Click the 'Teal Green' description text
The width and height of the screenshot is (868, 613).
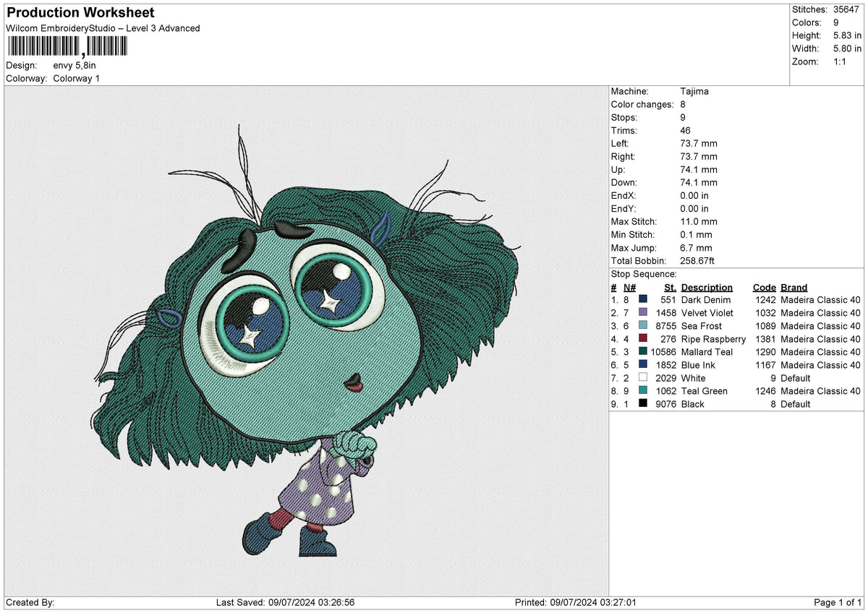click(x=705, y=391)
